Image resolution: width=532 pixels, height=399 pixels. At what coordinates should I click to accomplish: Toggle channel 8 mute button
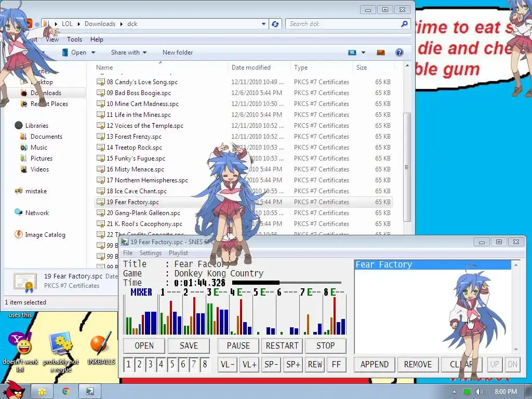[x=205, y=364]
